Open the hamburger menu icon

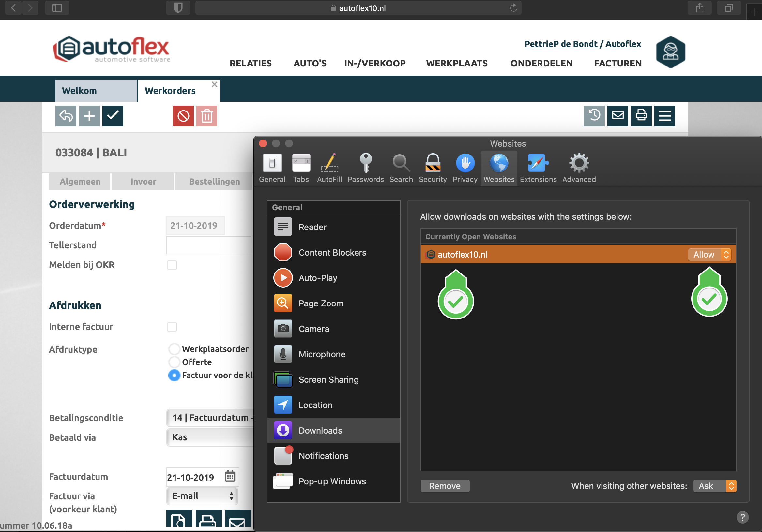tap(664, 116)
